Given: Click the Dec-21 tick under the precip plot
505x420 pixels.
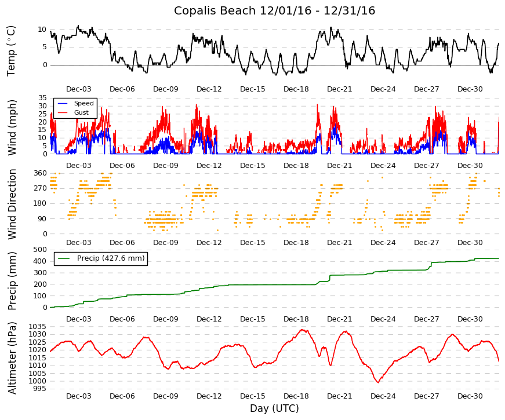Looking at the screenshot, I should coord(339,319).
